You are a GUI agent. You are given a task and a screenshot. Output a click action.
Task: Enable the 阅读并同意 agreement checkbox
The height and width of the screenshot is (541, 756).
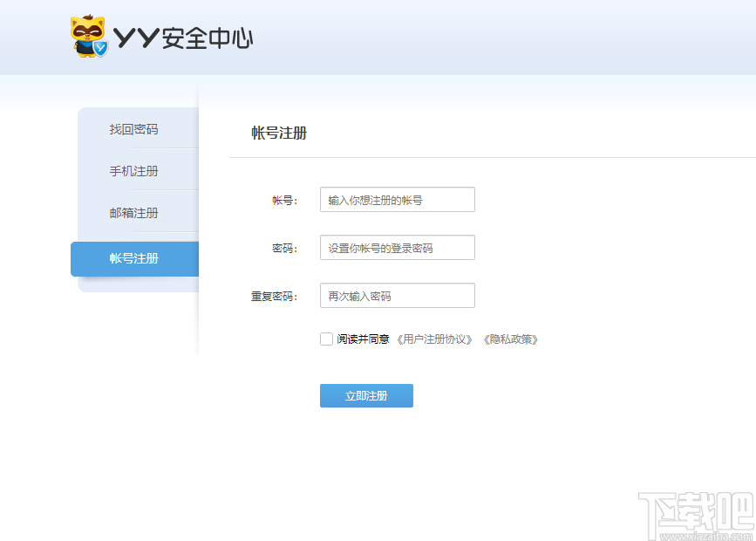point(326,339)
